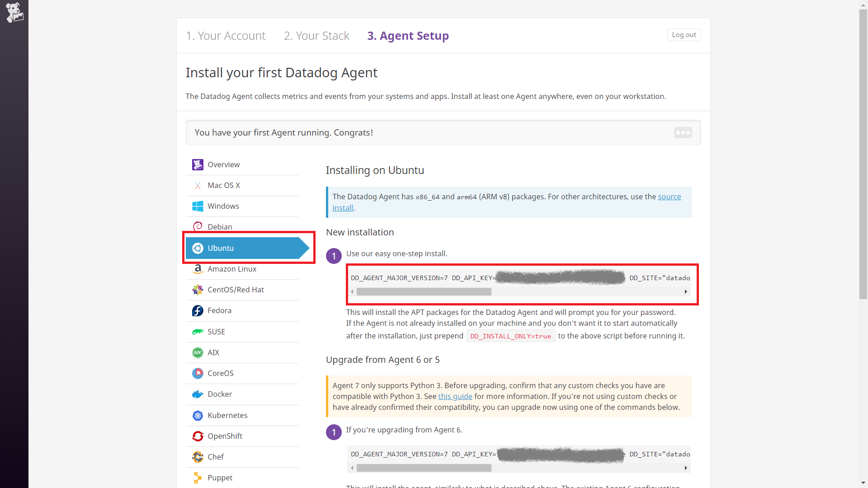Click the OpenShift icon

click(198, 436)
